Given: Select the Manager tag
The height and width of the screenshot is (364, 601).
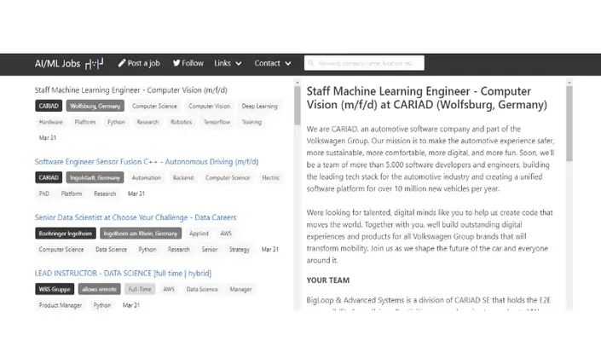Looking at the screenshot, I should click(240, 289).
